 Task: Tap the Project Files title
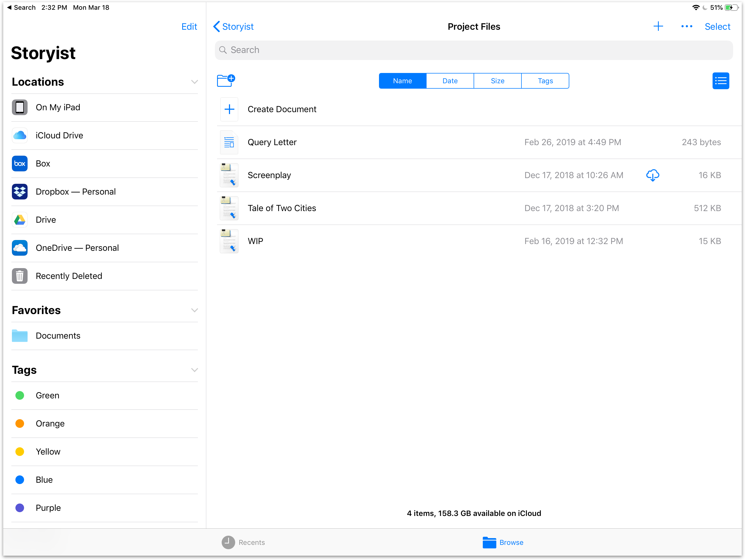pyautogui.click(x=474, y=26)
